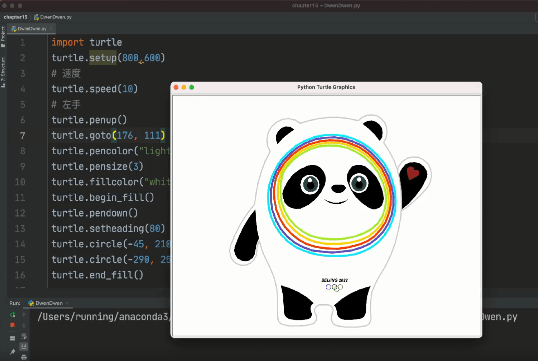Image resolution: width=538 pixels, height=361 pixels.
Task: Click the '# 速度' comment line
Action: tap(66, 73)
